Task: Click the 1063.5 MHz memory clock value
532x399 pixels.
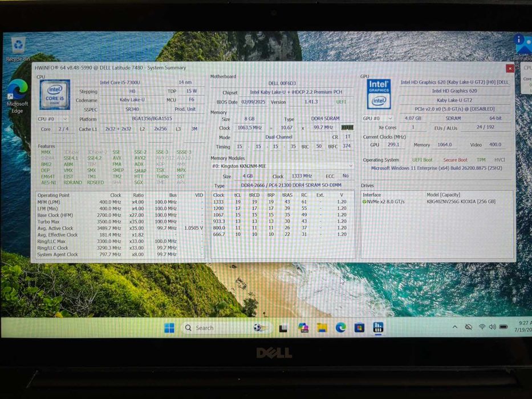Action: [x=250, y=128]
